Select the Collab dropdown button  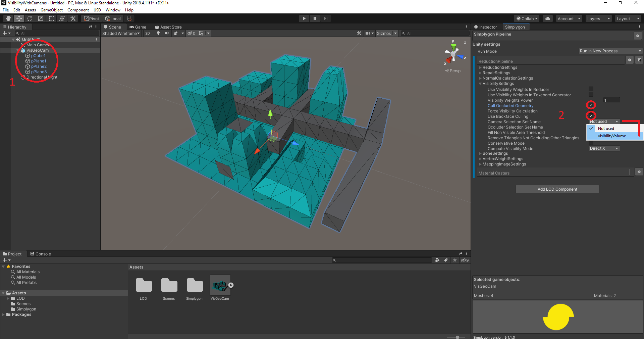526,18
